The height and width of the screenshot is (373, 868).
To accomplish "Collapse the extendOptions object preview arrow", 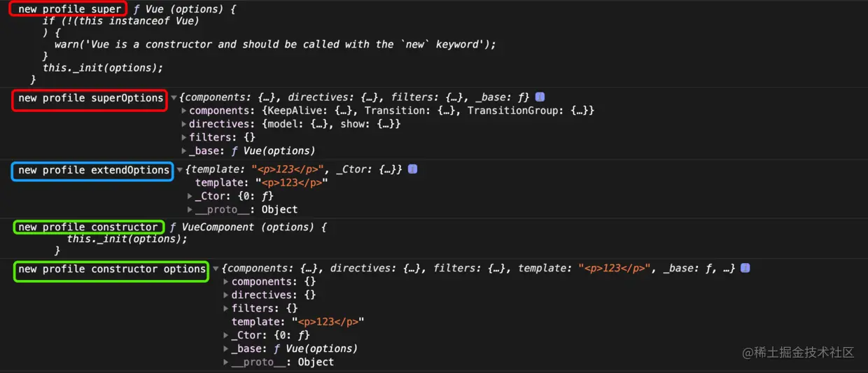I will pos(180,169).
